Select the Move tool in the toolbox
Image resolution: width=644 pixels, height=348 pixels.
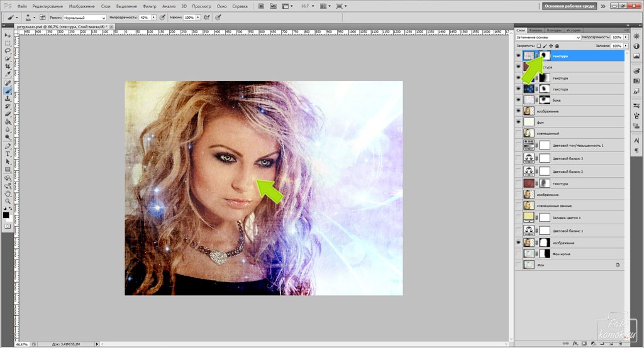[8, 35]
